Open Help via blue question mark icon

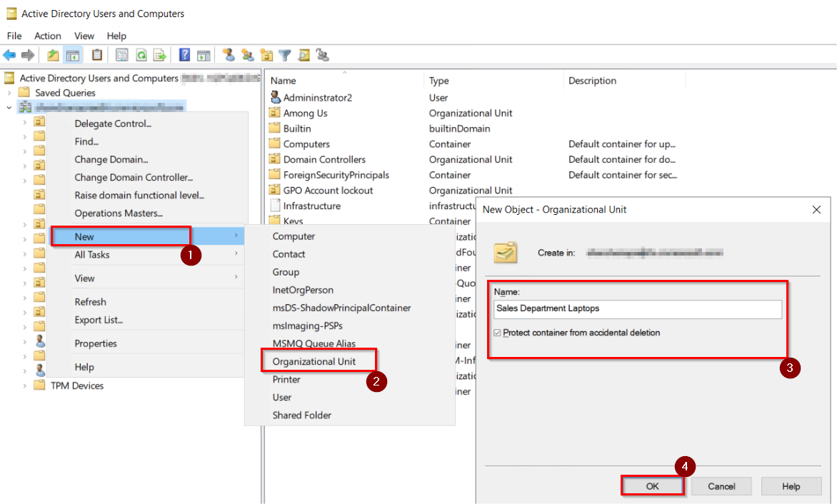(x=184, y=55)
